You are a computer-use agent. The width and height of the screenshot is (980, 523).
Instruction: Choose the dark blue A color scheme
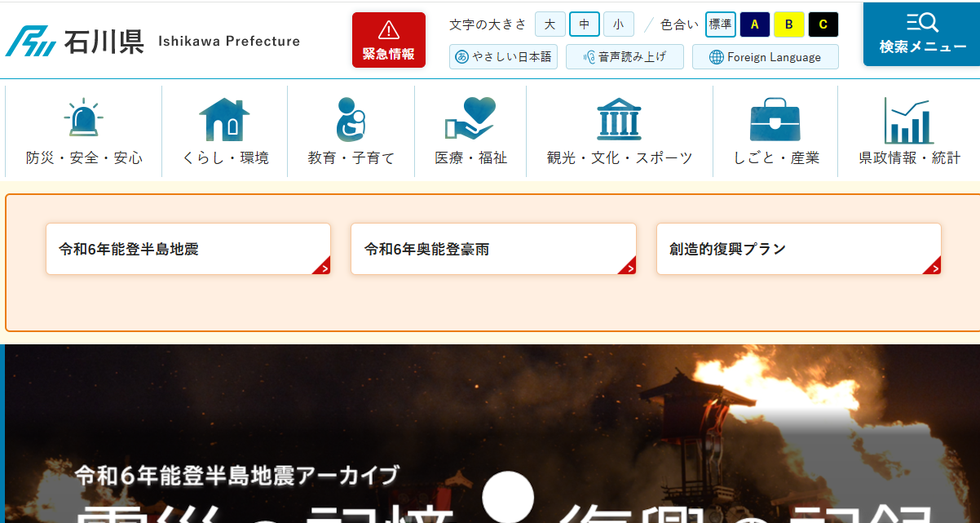(755, 24)
